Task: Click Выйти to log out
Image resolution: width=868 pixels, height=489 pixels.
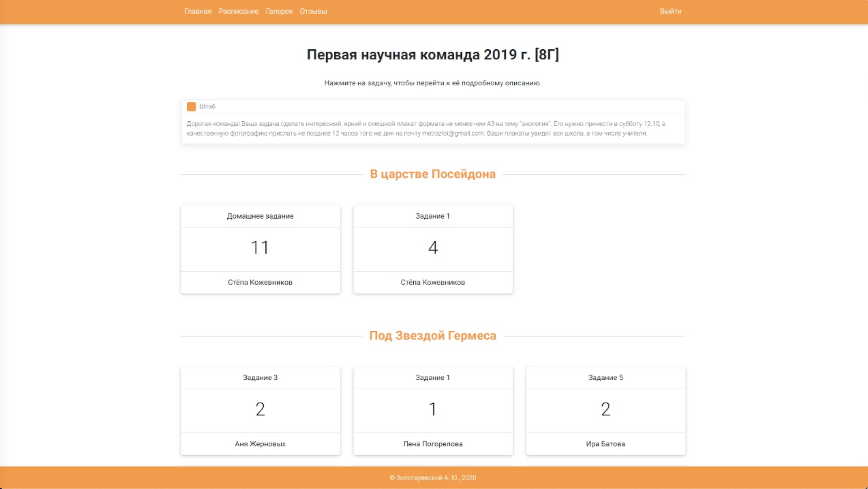Action: click(670, 12)
